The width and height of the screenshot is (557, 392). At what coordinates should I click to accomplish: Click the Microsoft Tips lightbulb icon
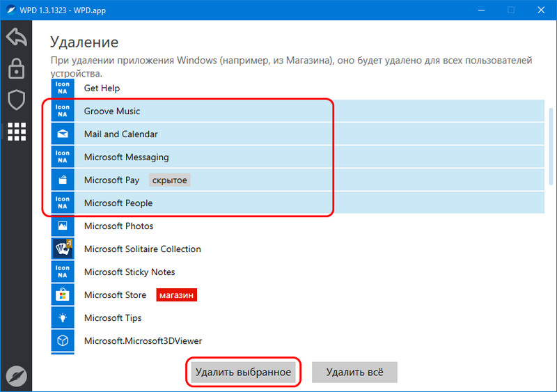[x=63, y=317]
